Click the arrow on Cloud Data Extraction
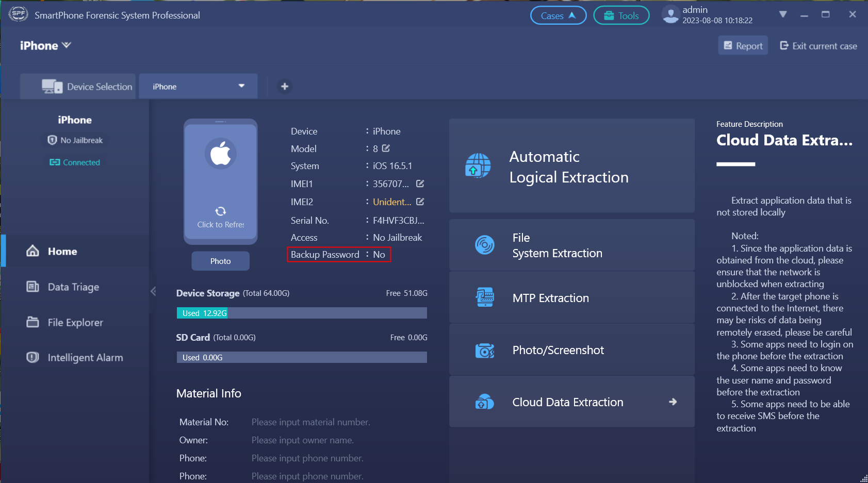 click(x=673, y=402)
